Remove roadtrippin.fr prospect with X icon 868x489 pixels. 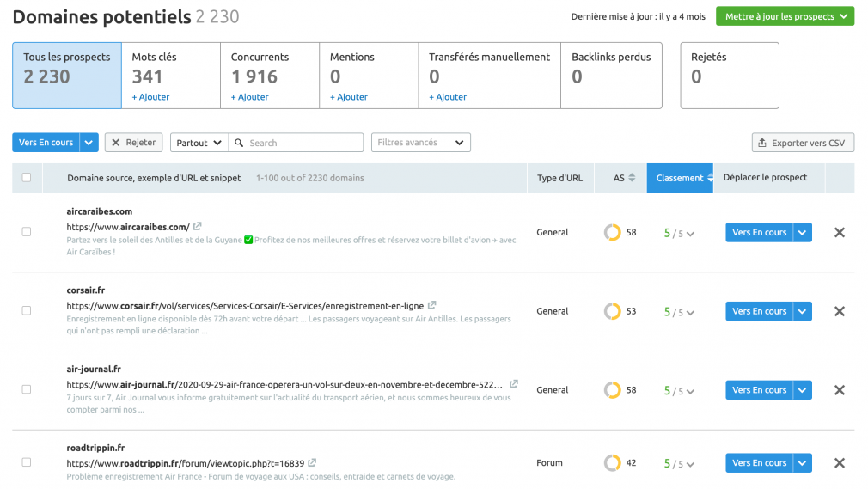tap(840, 463)
